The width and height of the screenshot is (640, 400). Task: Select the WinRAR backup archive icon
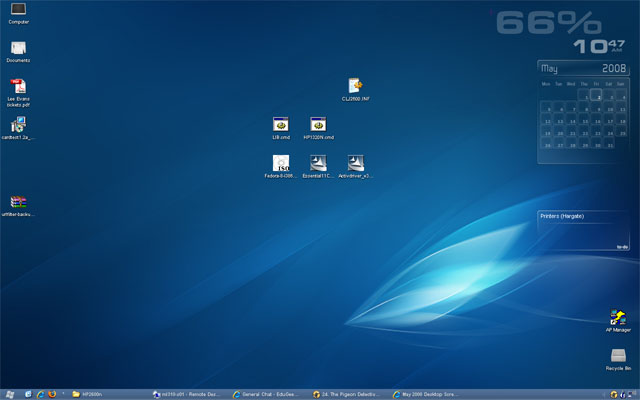[18, 205]
